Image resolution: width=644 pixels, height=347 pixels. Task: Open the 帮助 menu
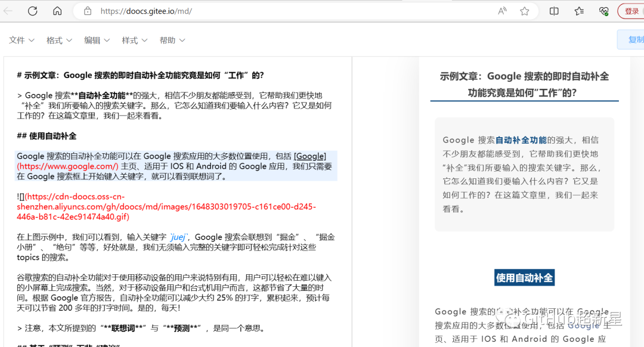(172, 40)
